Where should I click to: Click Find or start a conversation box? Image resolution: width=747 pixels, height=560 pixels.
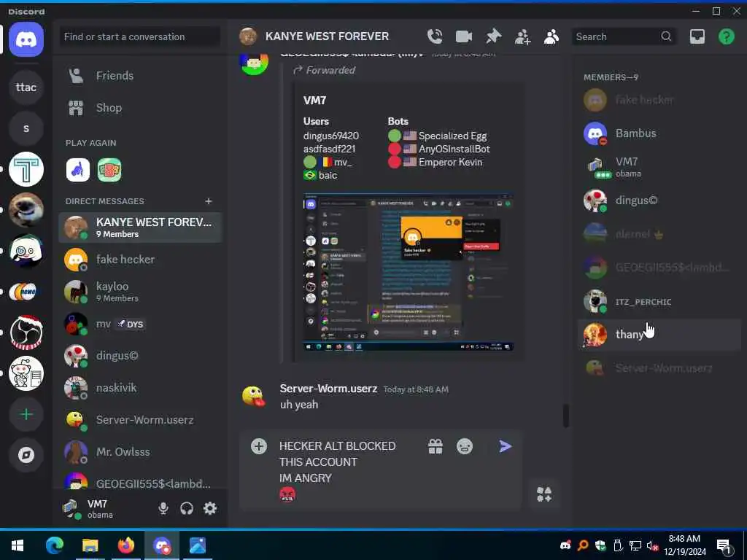click(140, 36)
